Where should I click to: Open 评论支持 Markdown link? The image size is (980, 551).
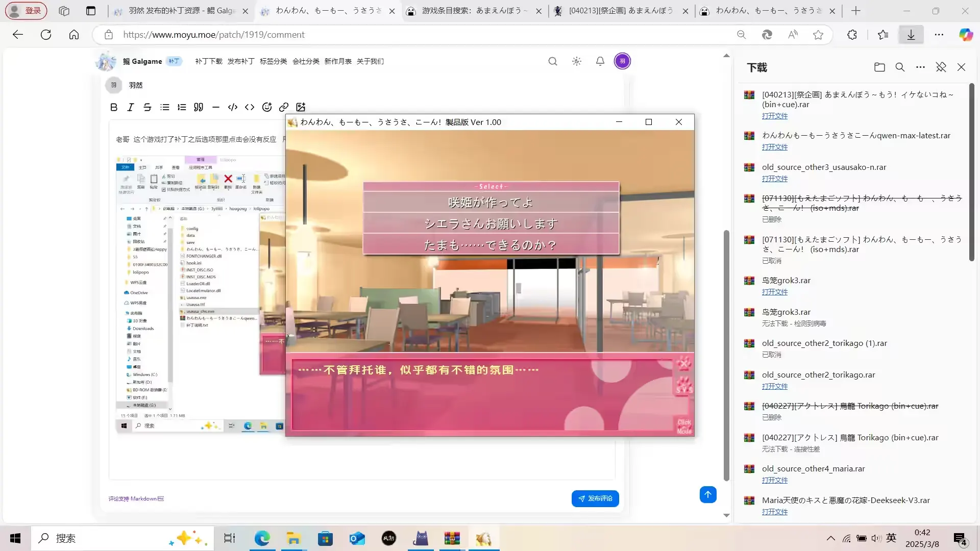136,499
